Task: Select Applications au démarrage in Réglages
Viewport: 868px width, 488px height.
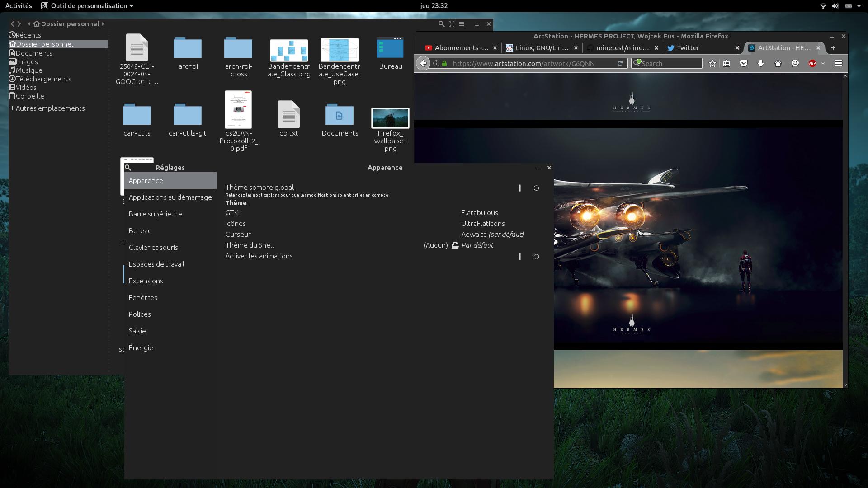Action: click(x=170, y=197)
